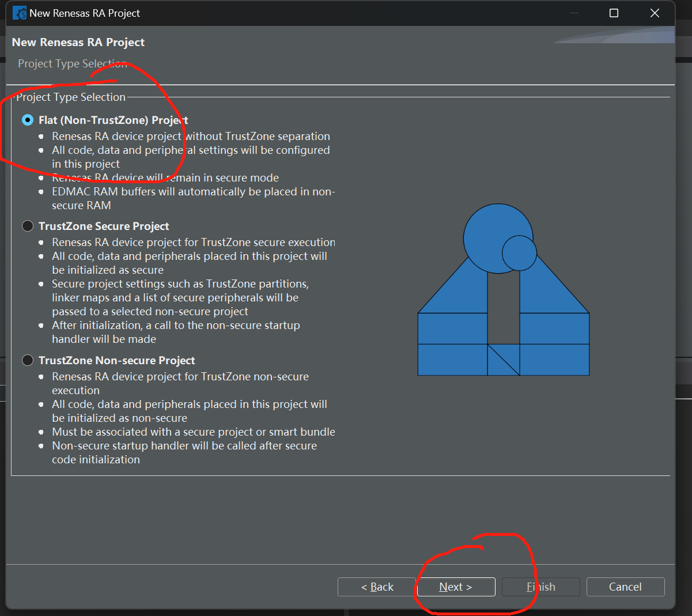Proceed using the Next button
This screenshot has height=616, width=692.
coord(456,587)
